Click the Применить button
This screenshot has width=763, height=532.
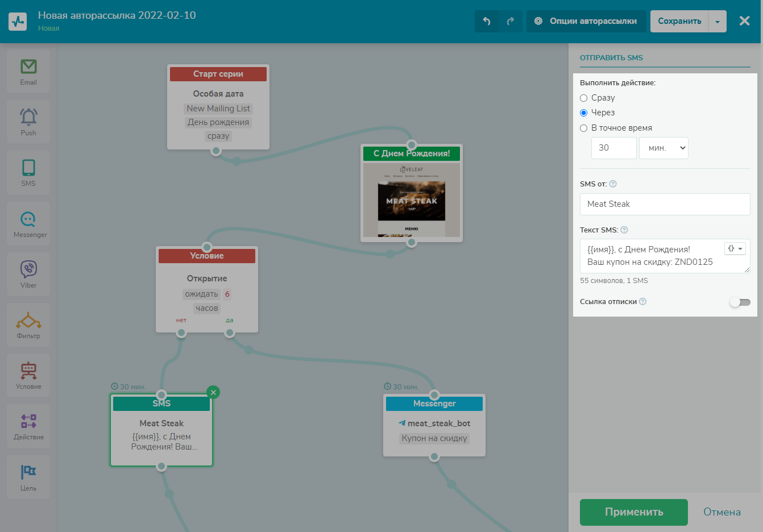[x=633, y=512]
